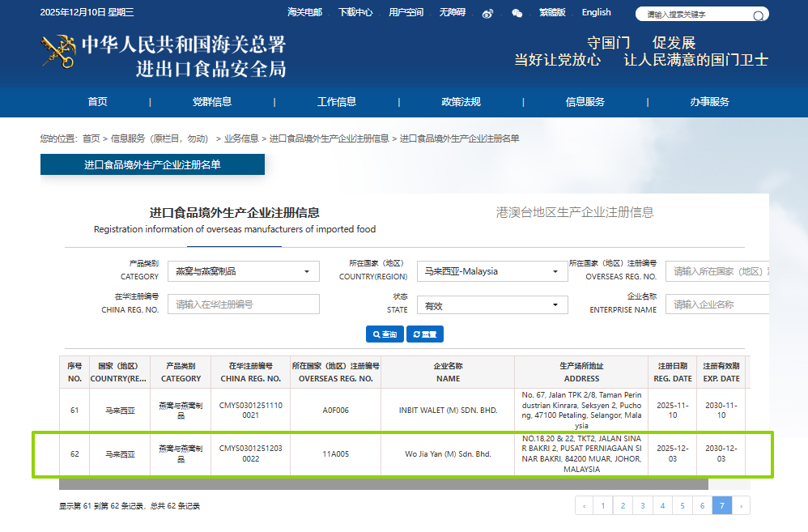Open the COUNTRY(REGION) dropdown showing Malaysia
The image size is (808, 532).
pyautogui.click(x=491, y=271)
